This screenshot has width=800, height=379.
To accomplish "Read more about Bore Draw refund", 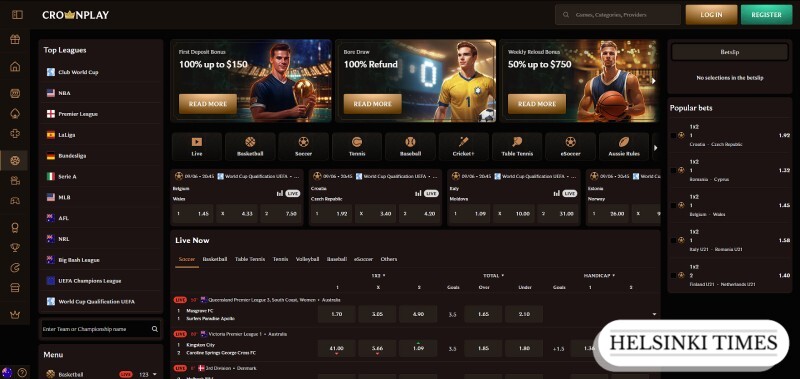I will [372, 104].
